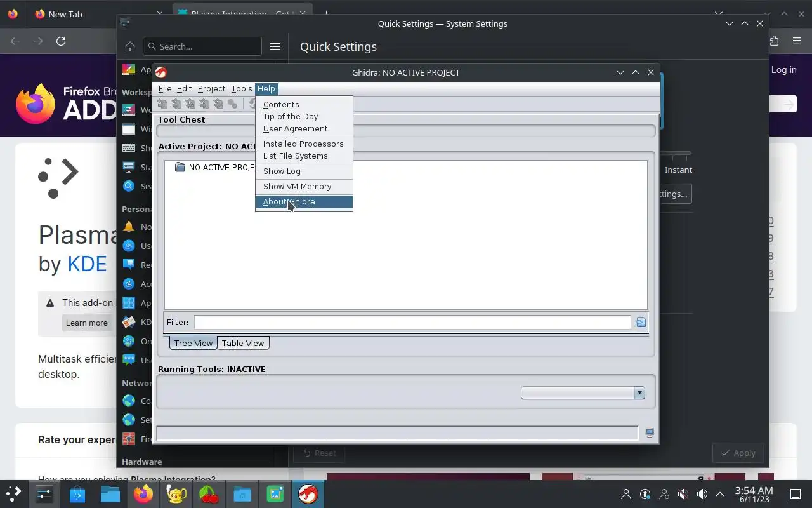The image size is (812, 508).
Task: Open the Edit menu in Ghidra
Action: (184, 89)
